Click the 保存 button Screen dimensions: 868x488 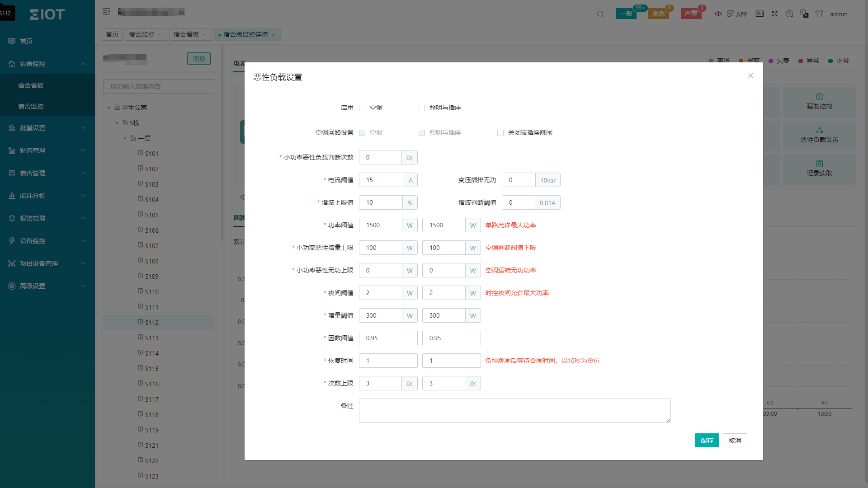click(x=707, y=441)
